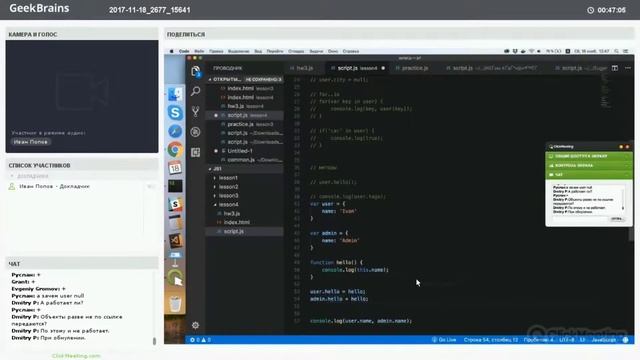Open the Source Control view icon
Screen dimensions: 640x360
(x=196, y=111)
